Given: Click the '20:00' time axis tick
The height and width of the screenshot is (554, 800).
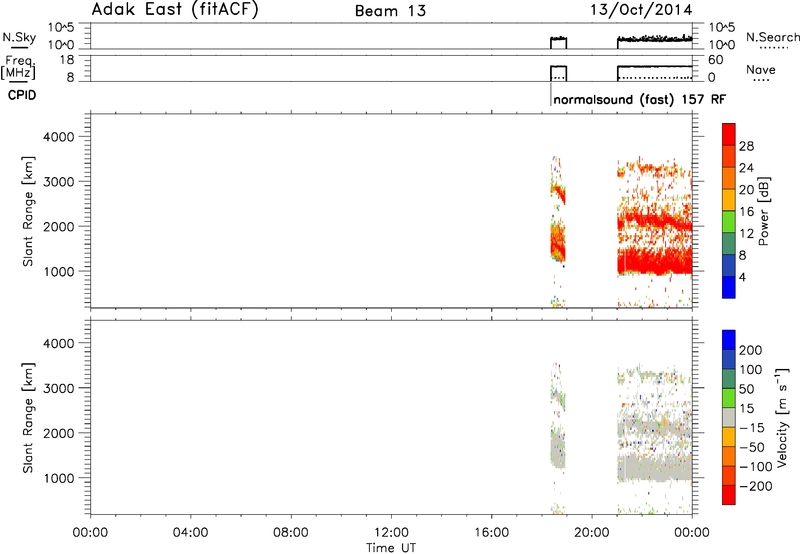Looking at the screenshot, I should 592,533.
